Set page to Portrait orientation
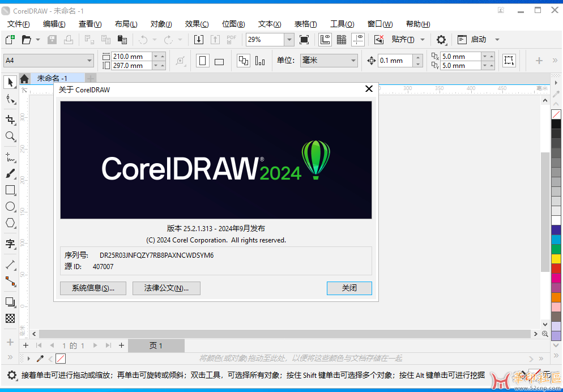 click(203, 61)
